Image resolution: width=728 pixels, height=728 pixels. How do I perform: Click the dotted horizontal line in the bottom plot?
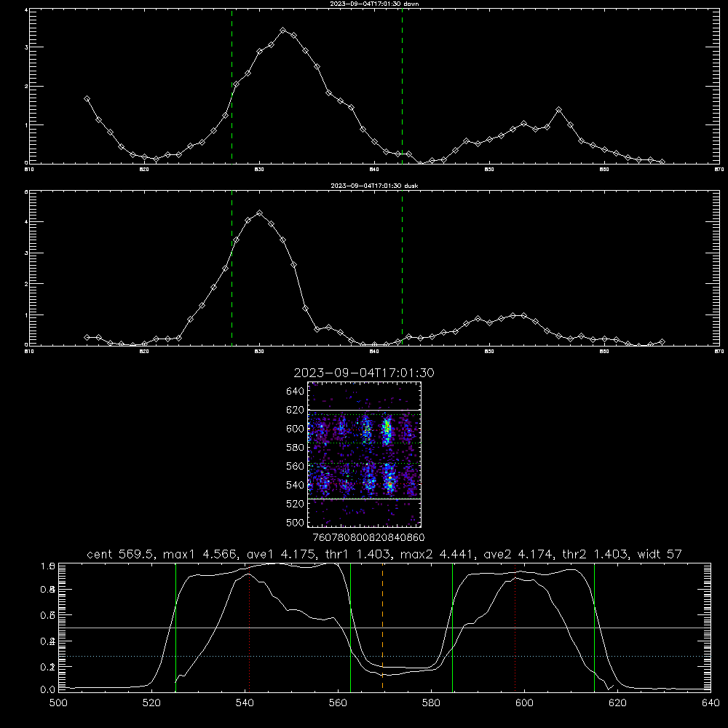(384, 656)
